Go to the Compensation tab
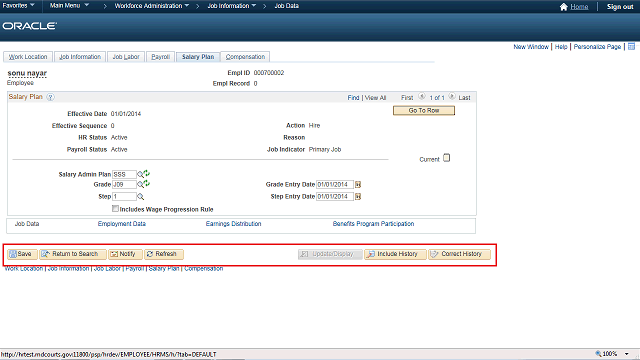Image resolution: width=640 pixels, height=360 pixels. 245,57
